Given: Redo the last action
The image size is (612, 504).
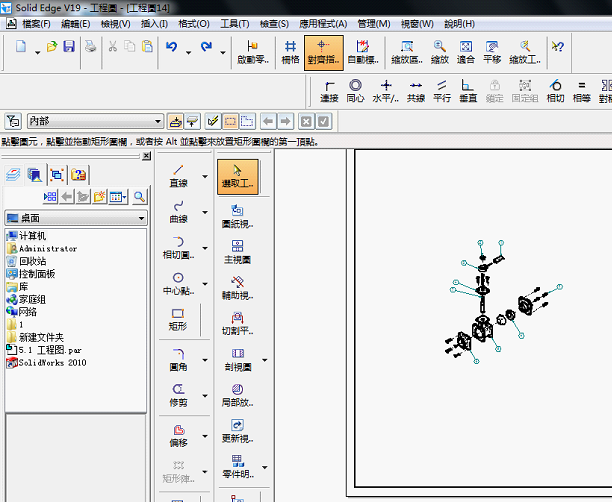Looking at the screenshot, I should [x=206, y=46].
